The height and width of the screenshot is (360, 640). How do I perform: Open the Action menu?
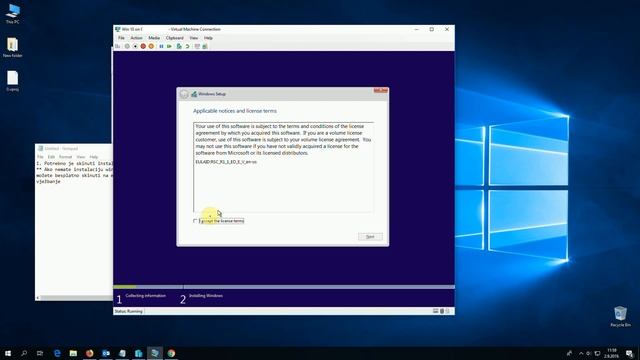click(136, 38)
